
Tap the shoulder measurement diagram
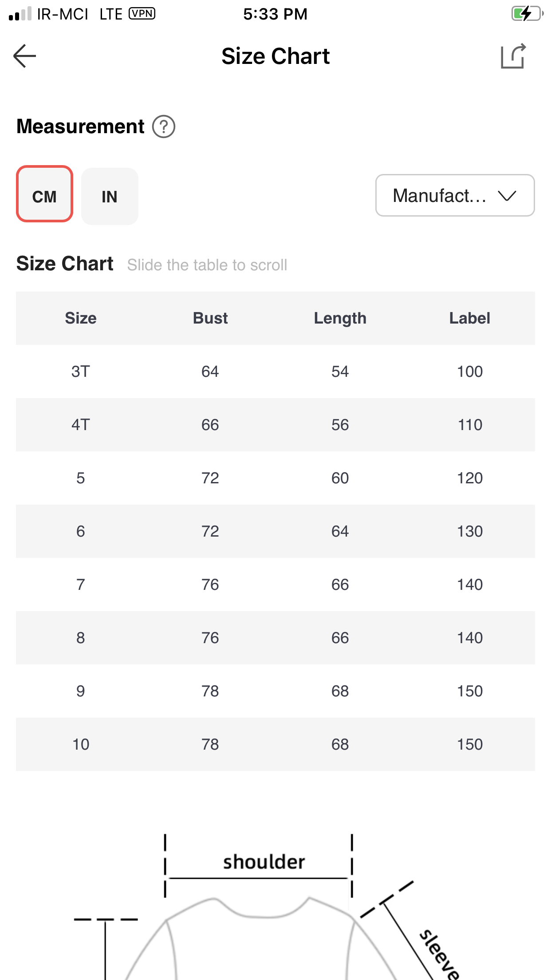point(264,862)
